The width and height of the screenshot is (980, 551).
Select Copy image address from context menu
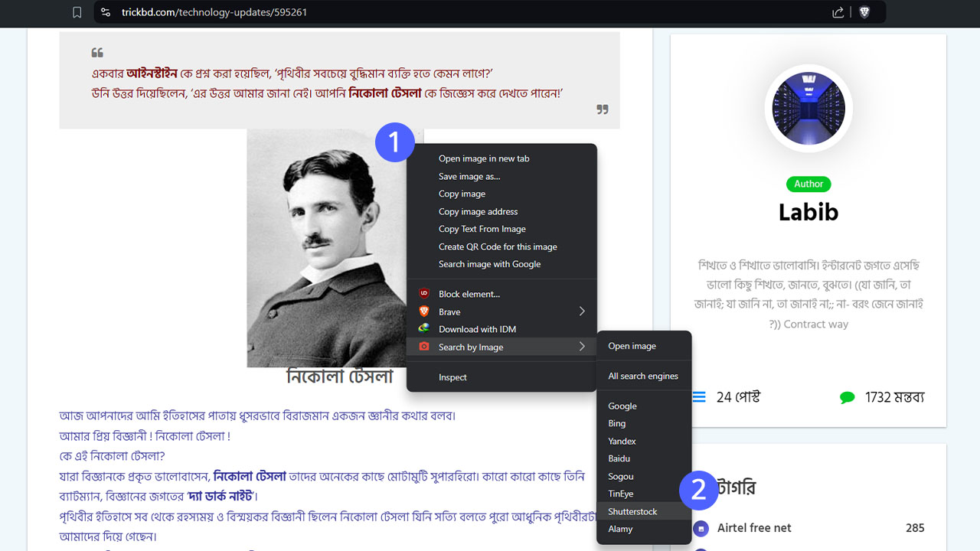click(478, 211)
